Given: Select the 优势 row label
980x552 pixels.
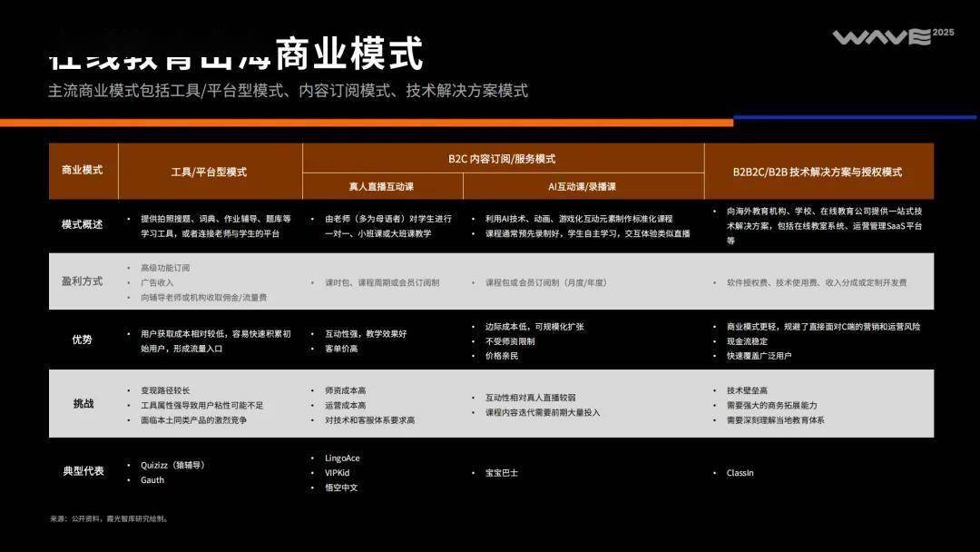Looking at the screenshot, I should pos(83,340).
